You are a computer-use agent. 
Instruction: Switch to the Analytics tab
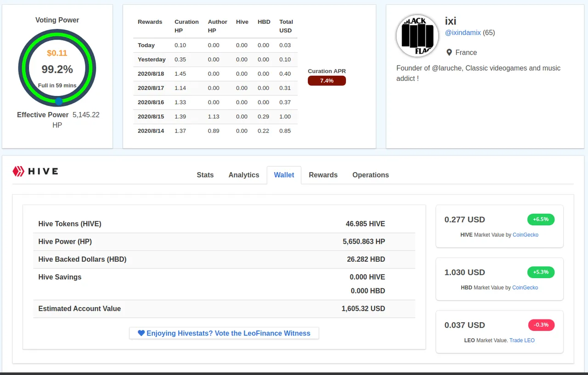pos(244,175)
